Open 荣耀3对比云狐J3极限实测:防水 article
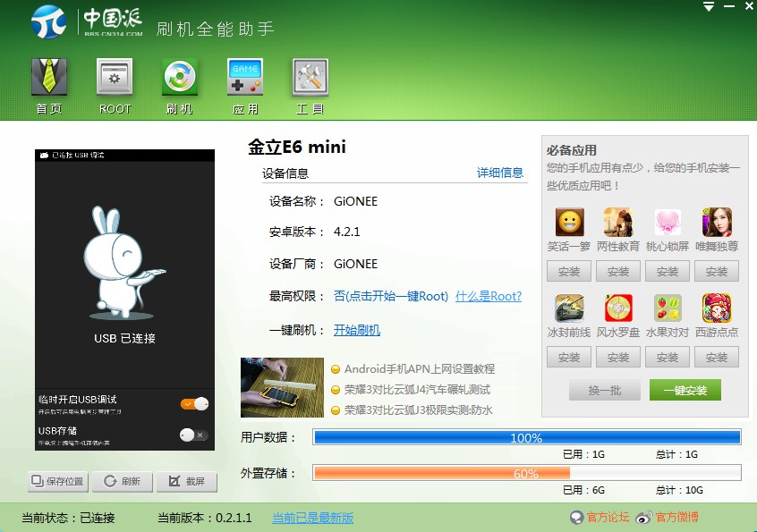The width and height of the screenshot is (757, 532). (x=418, y=410)
